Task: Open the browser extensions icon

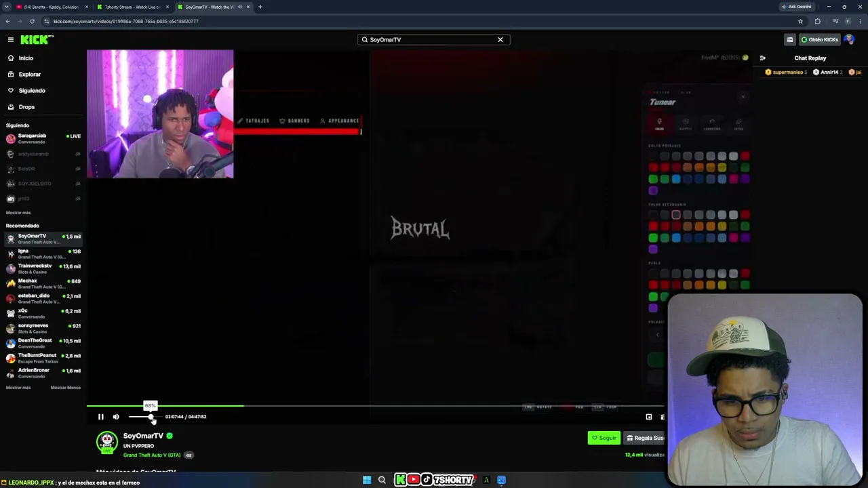Action: pos(817,21)
